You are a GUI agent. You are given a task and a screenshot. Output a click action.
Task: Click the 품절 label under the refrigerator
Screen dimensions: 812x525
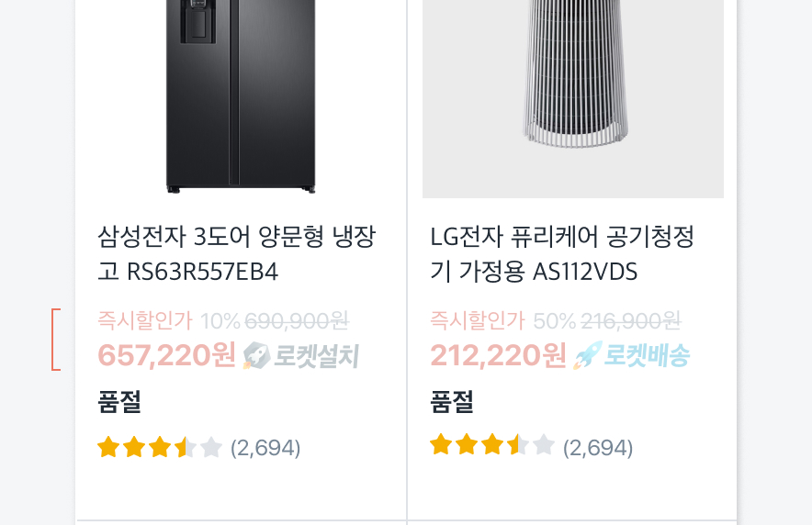(x=118, y=402)
